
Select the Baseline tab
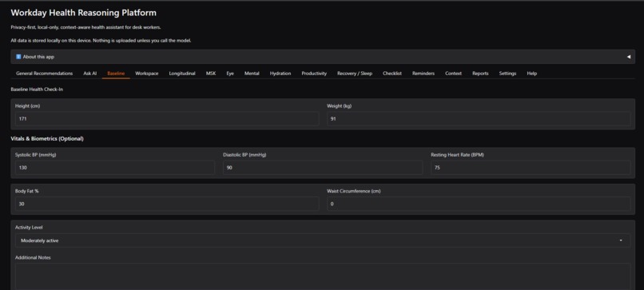tap(116, 73)
